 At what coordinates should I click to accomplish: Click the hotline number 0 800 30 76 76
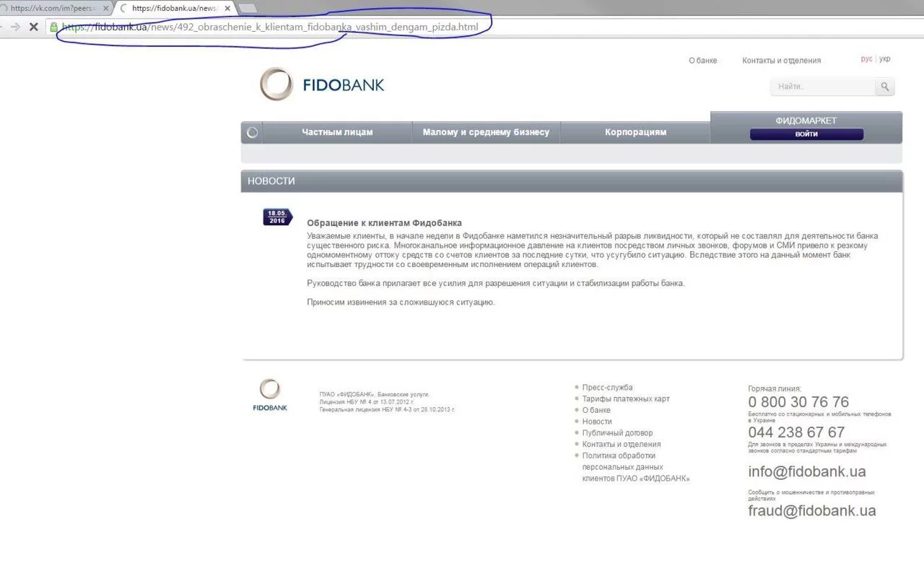point(798,402)
